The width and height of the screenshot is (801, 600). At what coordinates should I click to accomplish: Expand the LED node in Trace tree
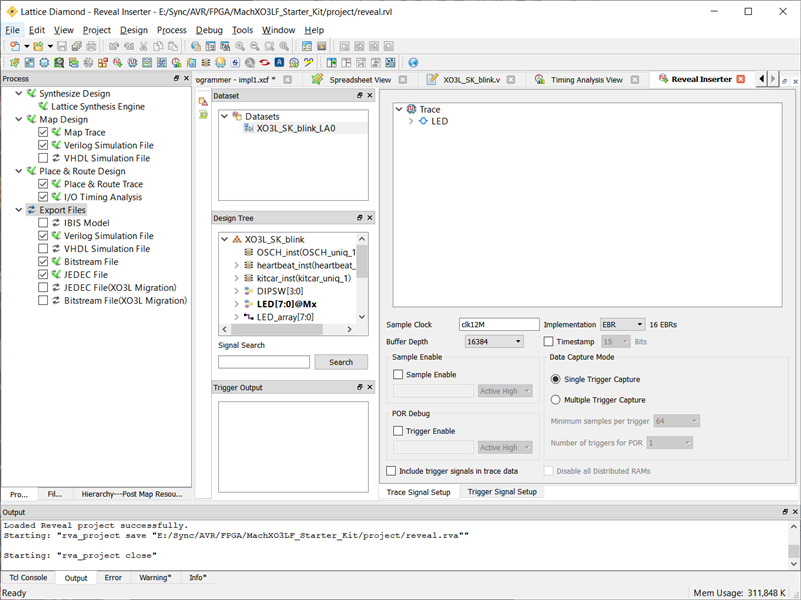tap(411, 122)
